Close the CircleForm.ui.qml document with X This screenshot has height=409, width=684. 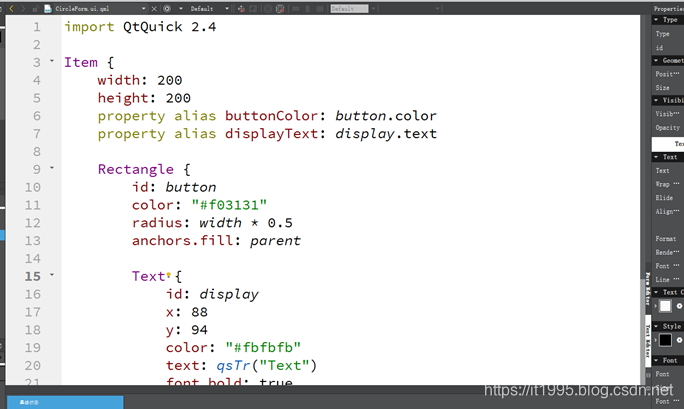click(154, 8)
